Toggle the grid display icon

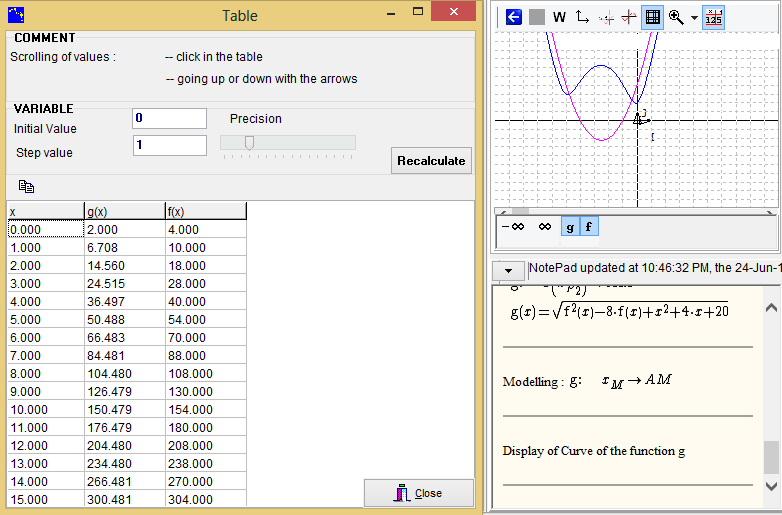pos(652,17)
